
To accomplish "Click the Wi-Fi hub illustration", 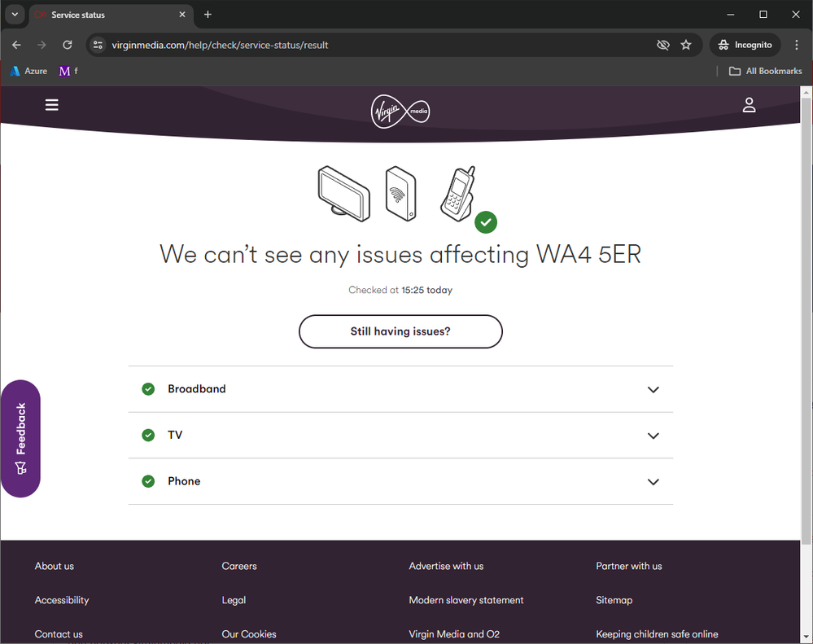I will pyautogui.click(x=400, y=194).
